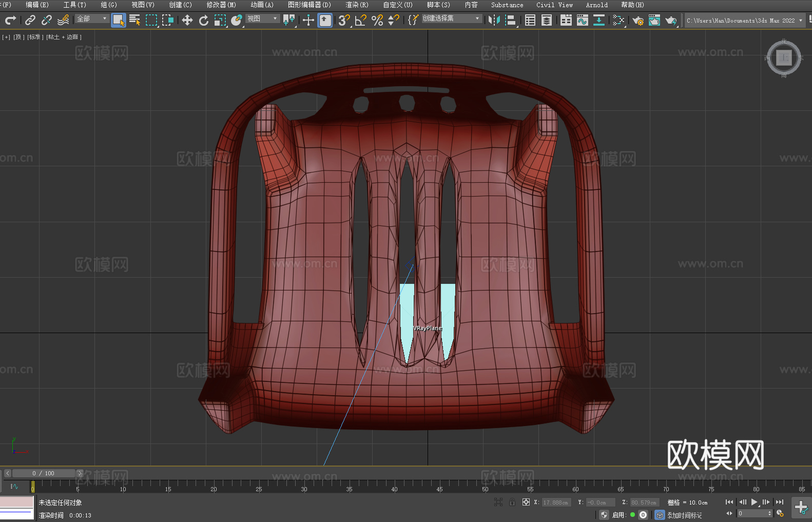812x522 pixels.
Task: Click the Place object tool
Action: tap(237, 20)
